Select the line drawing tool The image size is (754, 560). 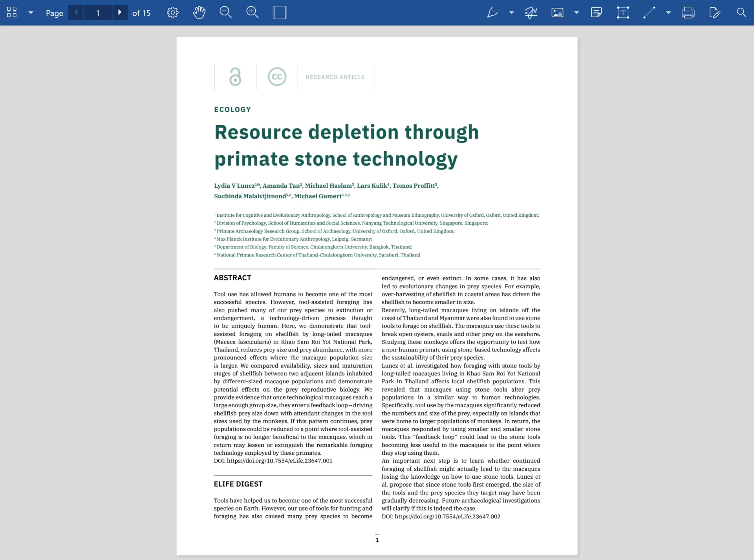pyautogui.click(x=649, y=13)
